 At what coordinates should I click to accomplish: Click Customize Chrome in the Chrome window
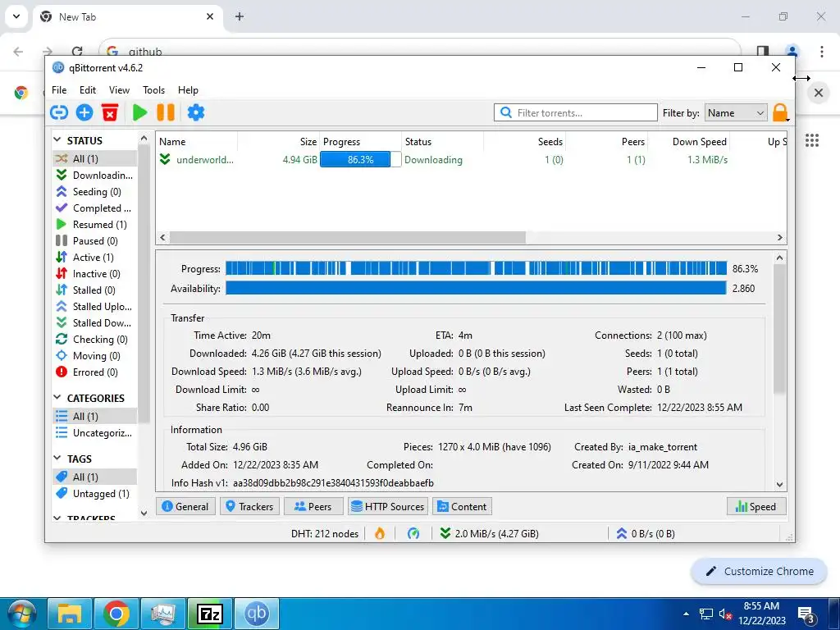coord(760,571)
